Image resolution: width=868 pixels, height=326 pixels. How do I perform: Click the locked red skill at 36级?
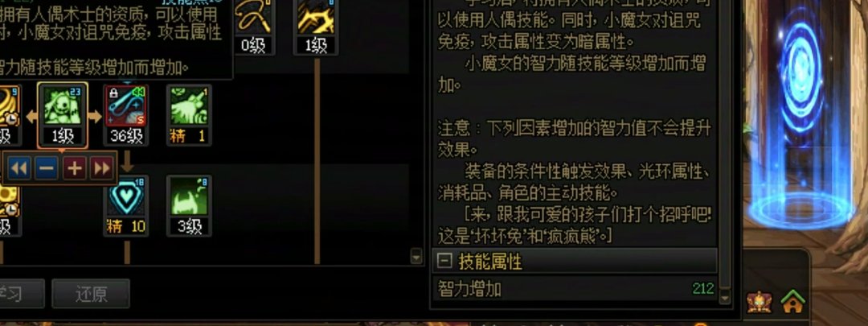tap(126, 106)
